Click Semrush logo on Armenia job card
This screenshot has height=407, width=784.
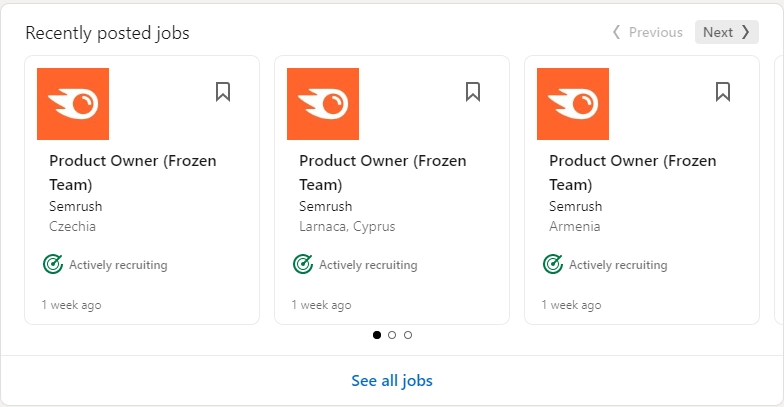point(573,104)
